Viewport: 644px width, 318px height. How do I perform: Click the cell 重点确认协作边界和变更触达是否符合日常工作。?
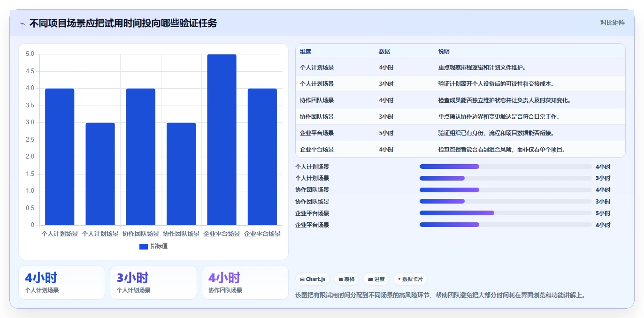[499, 117]
